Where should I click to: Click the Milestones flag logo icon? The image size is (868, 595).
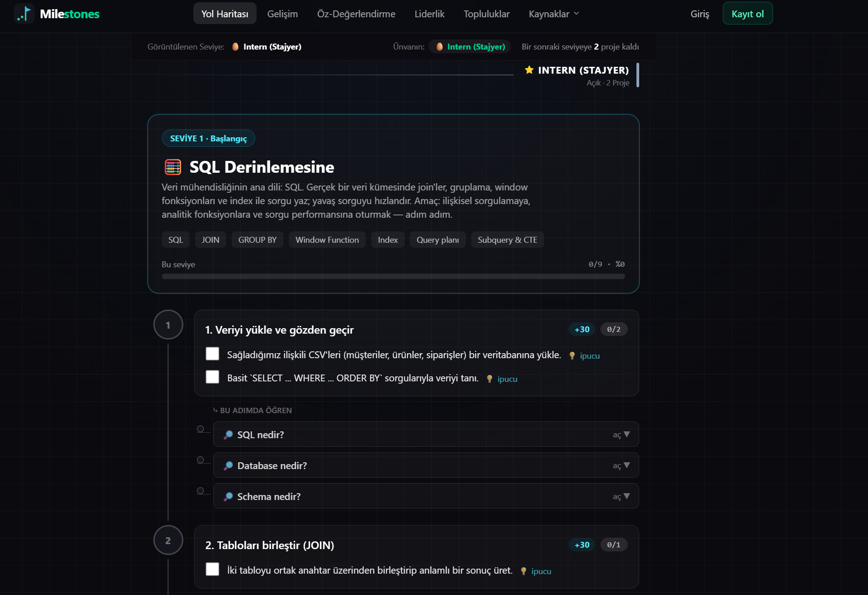[24, 14]
